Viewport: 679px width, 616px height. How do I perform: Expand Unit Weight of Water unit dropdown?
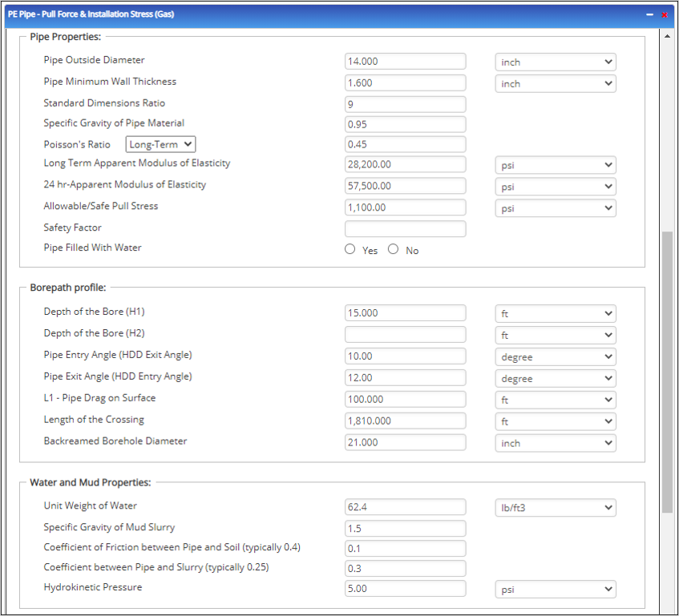coord(555,507)
